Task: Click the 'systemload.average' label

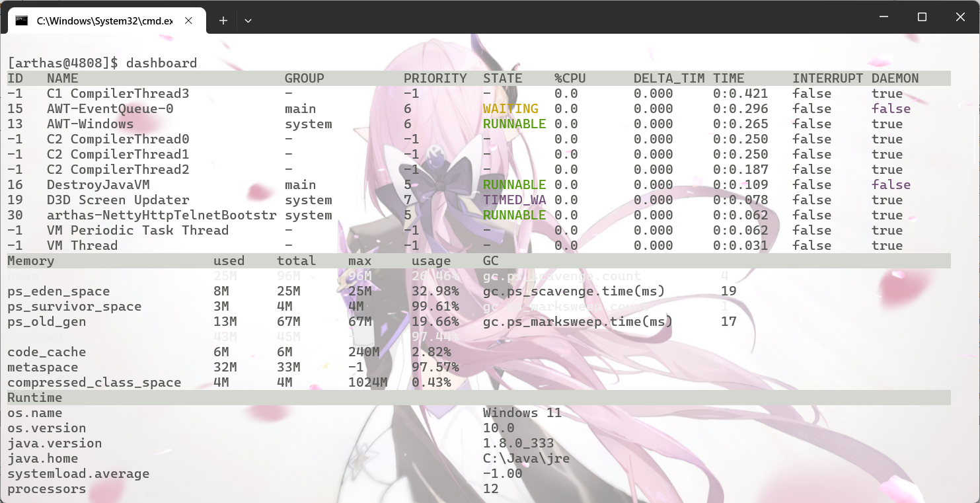Action: pyautogui.click(x=79, y=474)
